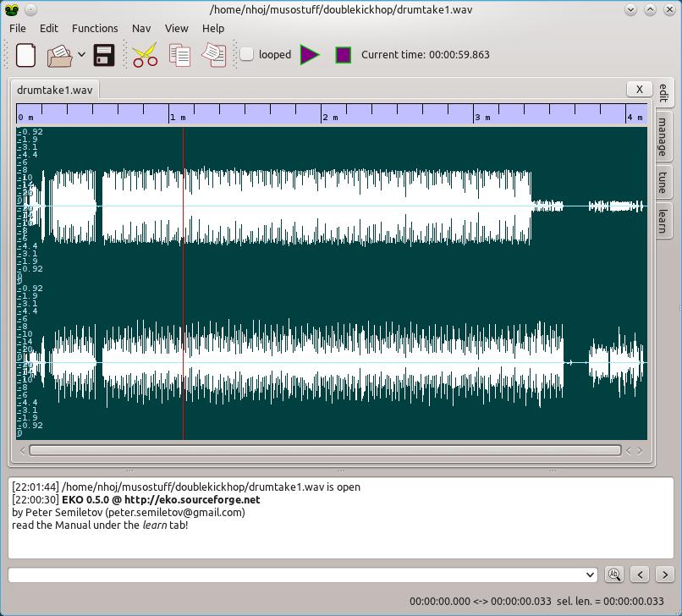The image size is (682, 616).
Task: Paste audio using the paste icon
Action: 214,55
